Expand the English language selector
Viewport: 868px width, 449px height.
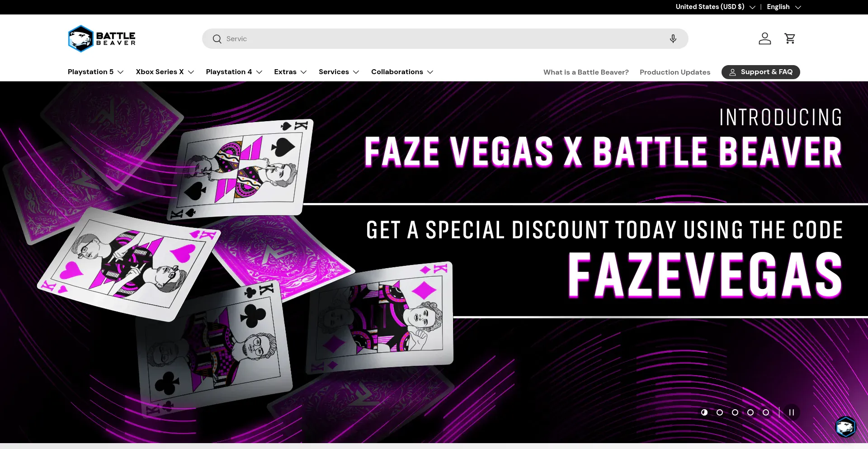[784, 7]
